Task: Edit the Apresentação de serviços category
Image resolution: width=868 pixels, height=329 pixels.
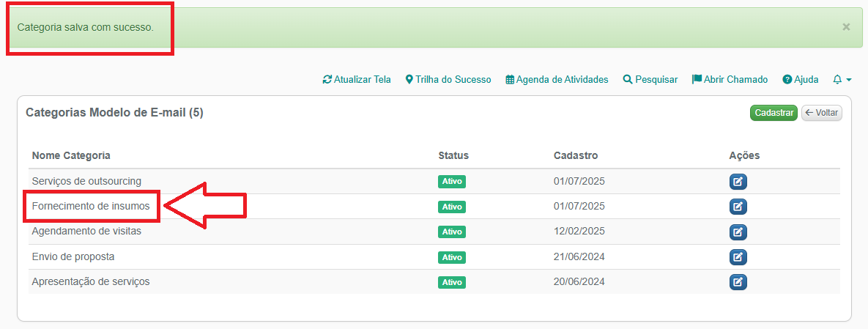Action: [x=738, y=282]
